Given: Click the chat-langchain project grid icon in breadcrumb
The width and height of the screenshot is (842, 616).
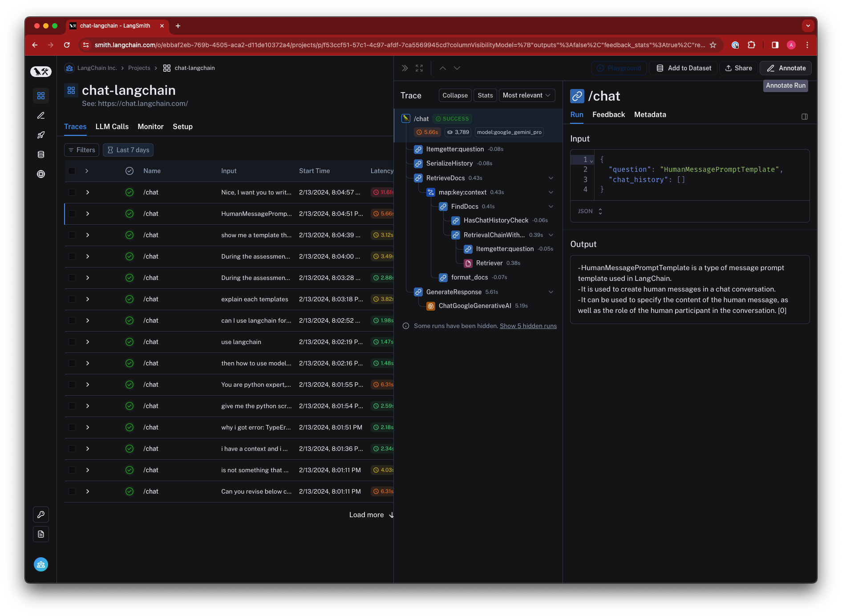Looking at the screenshot, I should [167, 68].
